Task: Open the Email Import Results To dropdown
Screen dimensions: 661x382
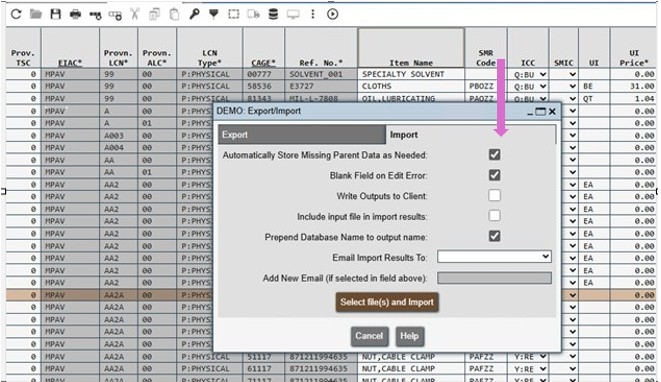Action: pos(494,256)
